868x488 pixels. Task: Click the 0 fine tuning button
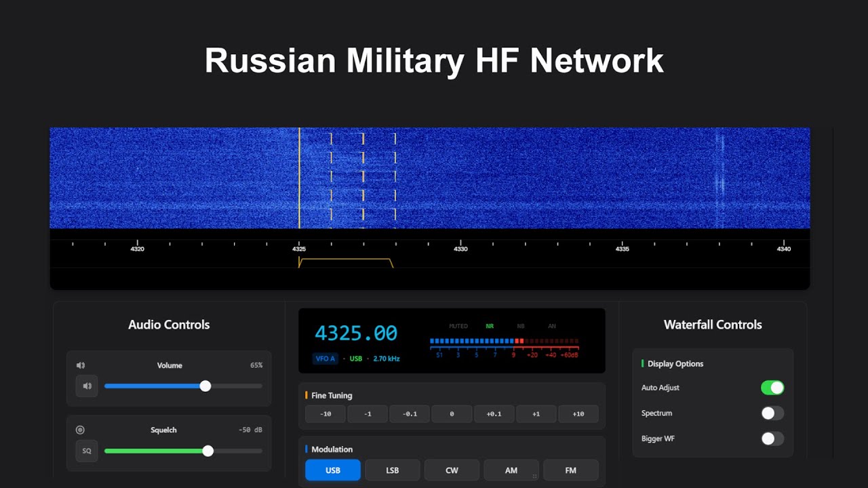pos(452,413)
